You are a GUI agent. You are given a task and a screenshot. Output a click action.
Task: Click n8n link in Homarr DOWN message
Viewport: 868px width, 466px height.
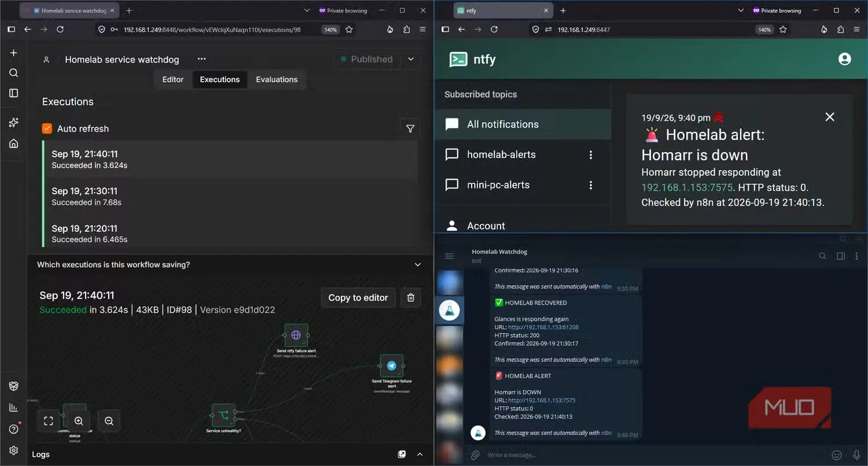[x=606, y=432]
